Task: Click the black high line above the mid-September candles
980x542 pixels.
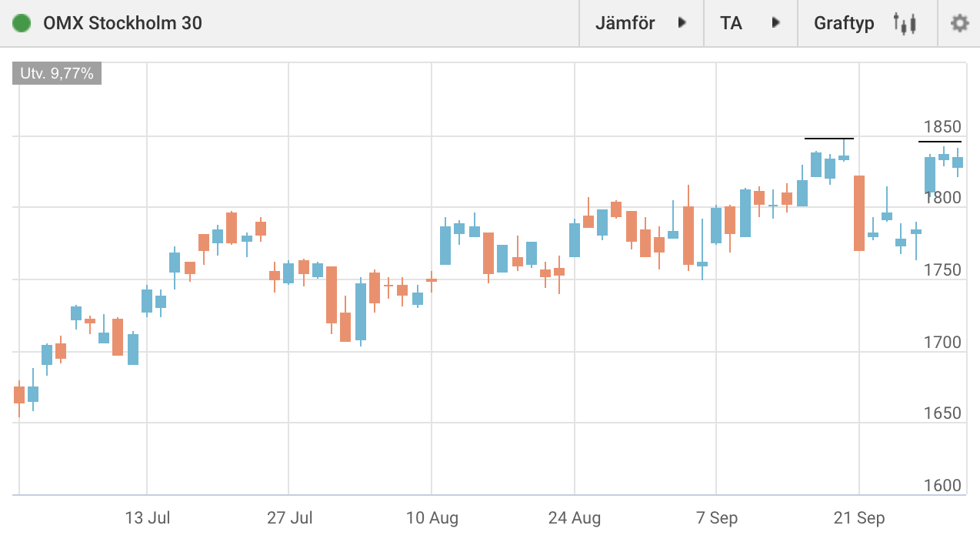Action: coord(828,139)
